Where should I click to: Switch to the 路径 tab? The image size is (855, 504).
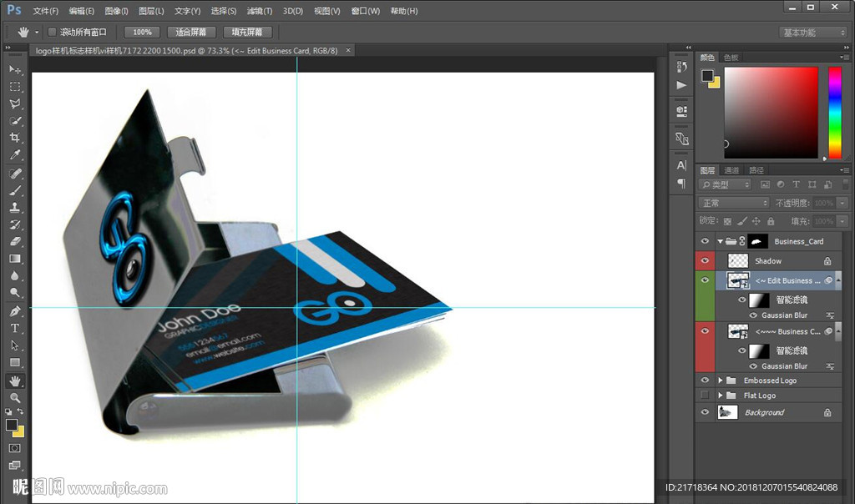pos(756,170)
